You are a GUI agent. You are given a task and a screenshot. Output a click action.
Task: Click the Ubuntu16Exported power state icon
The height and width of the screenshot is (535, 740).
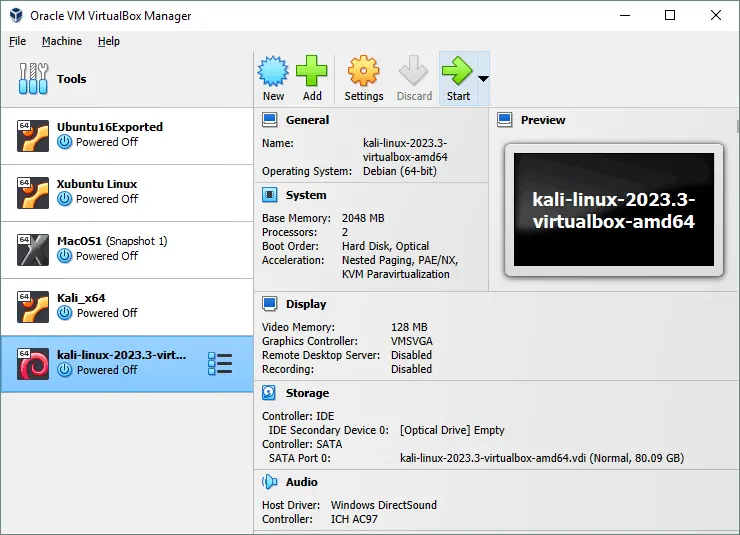coord(65,142)
